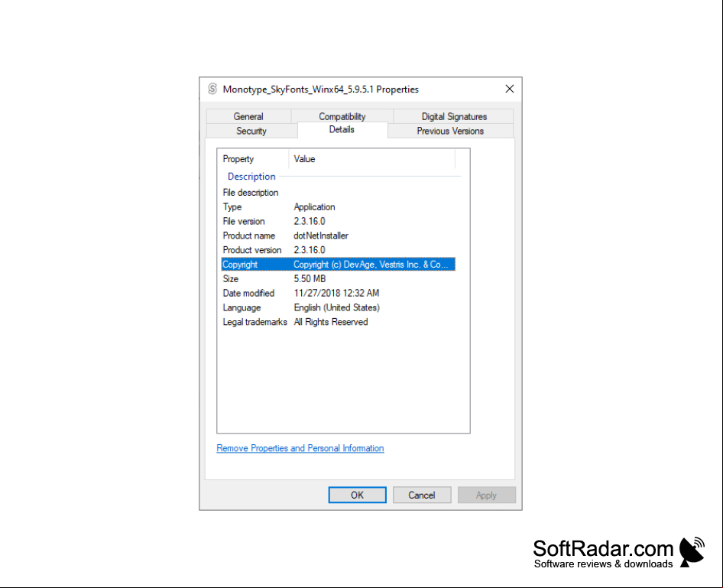Click the Application type value
This screenshot has height=588, width=723.
click(x=314, y=206)
